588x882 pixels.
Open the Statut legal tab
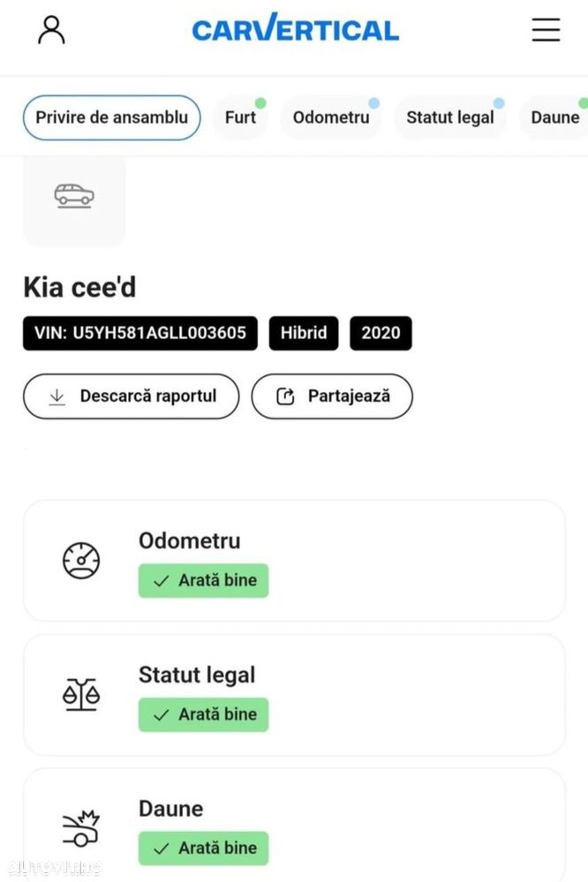450,117
